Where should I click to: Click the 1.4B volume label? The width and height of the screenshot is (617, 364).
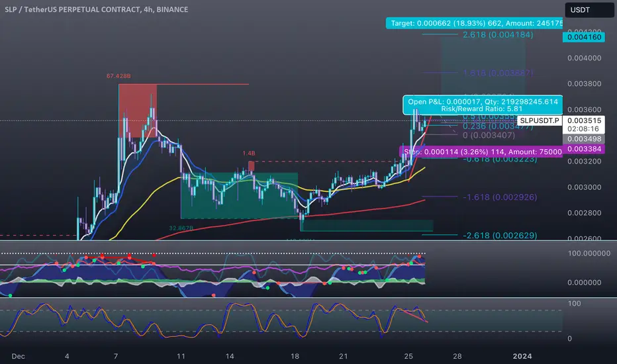click(249, 154)
